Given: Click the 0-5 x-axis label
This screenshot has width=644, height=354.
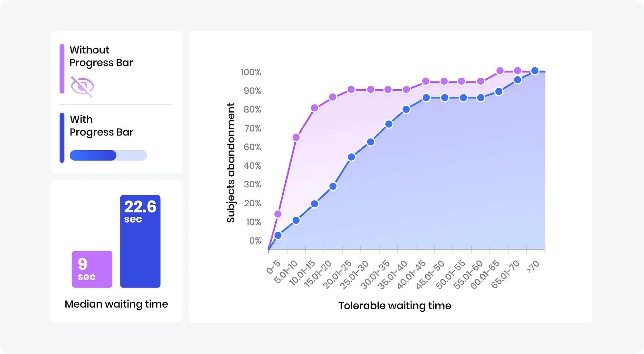Looking at the screenshot, I should [x=273, y=267].
